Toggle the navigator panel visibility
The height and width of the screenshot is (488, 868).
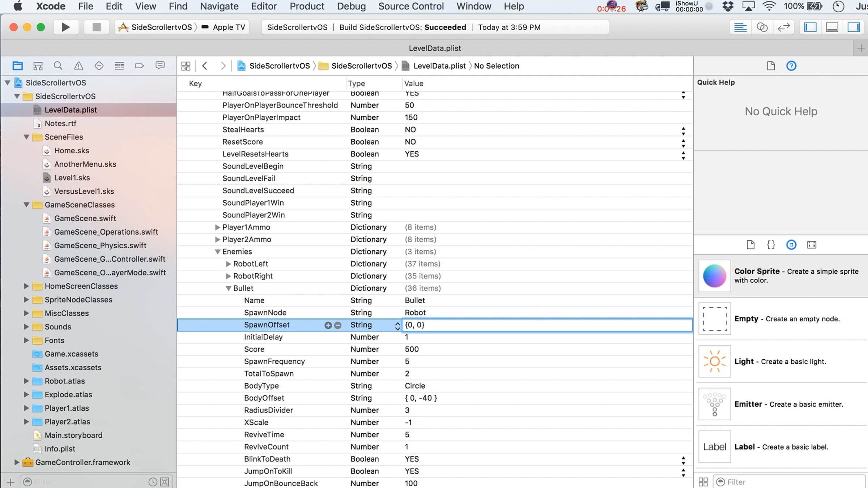pos(810,27)
